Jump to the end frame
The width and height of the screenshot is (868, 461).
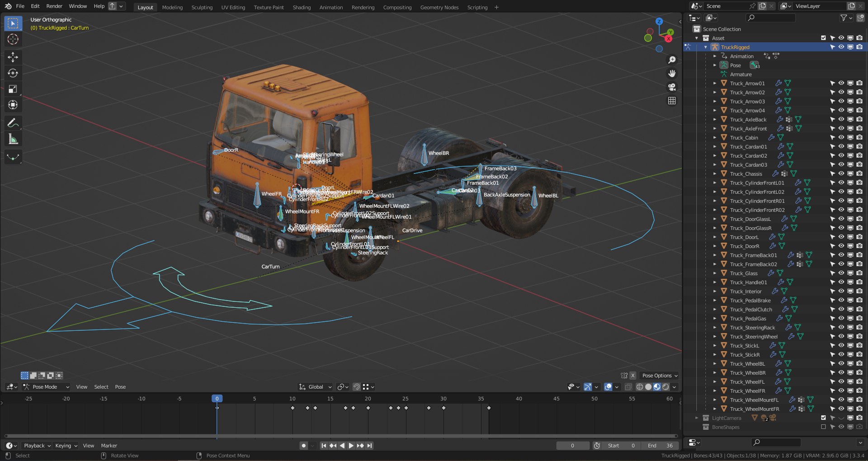(370, 446)
